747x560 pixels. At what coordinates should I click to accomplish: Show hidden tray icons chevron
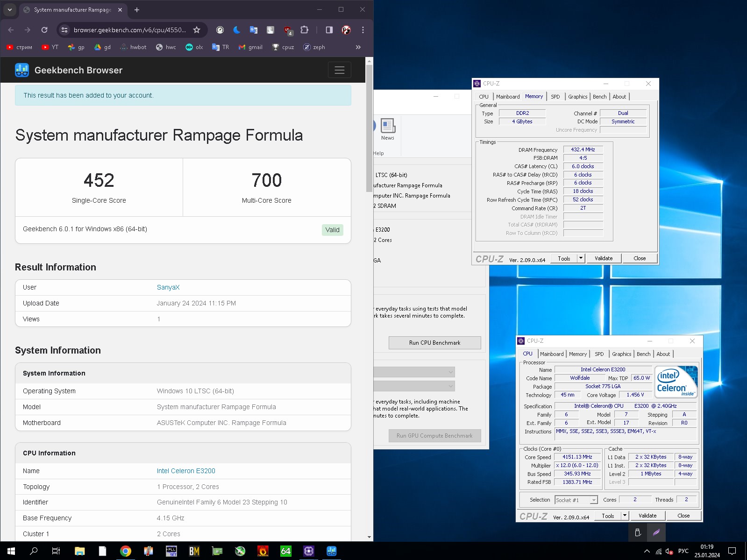pos(647,551)
